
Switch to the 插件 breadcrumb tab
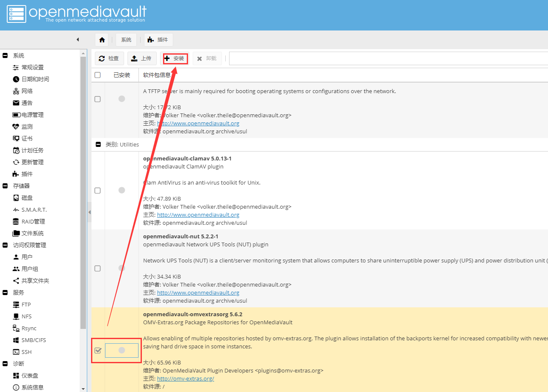coord(158,39)
